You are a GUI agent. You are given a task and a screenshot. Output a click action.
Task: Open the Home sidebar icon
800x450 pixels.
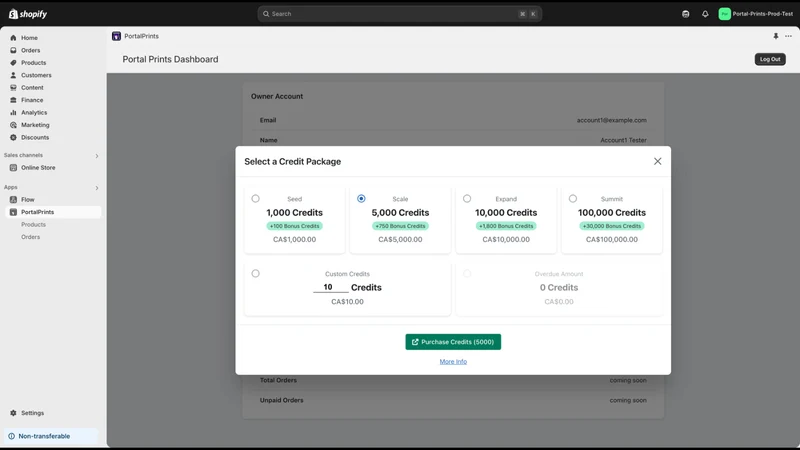point(13,38)
